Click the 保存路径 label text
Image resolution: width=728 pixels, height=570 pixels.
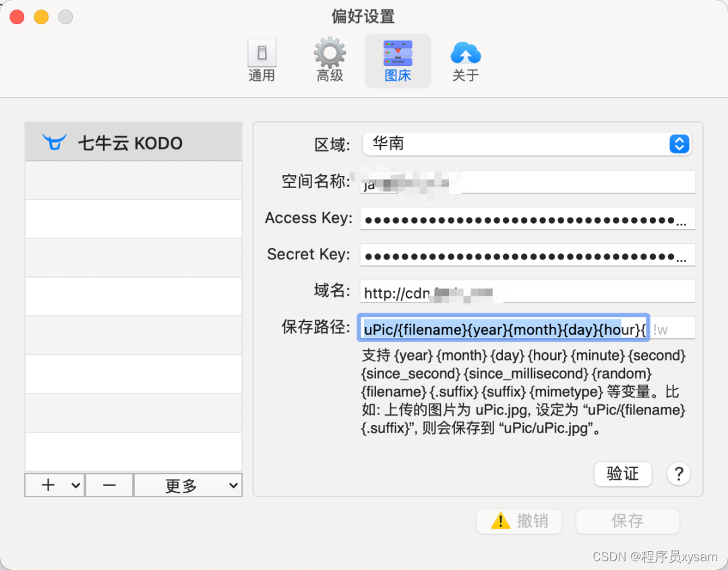(x=315, y=327)
